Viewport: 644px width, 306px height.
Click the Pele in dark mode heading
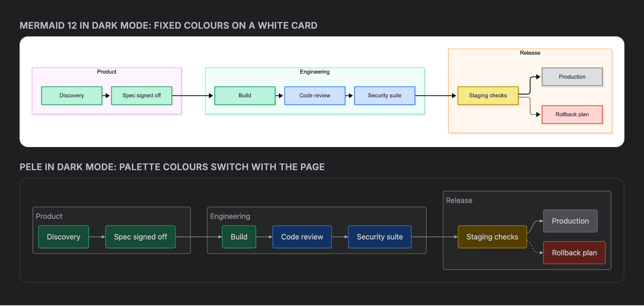172,167
